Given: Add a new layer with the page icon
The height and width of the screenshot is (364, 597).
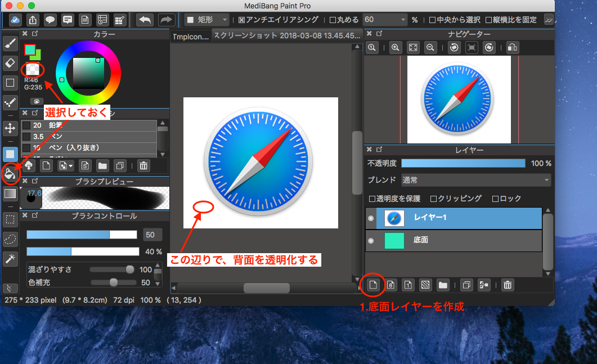Looking at the screenshot, I should [x=373, y=285].
